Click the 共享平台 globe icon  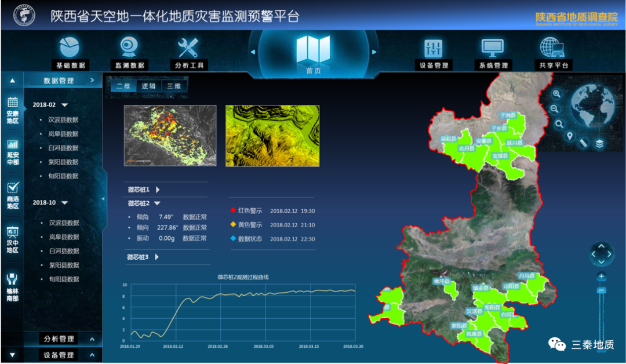[x=552, y=48]
